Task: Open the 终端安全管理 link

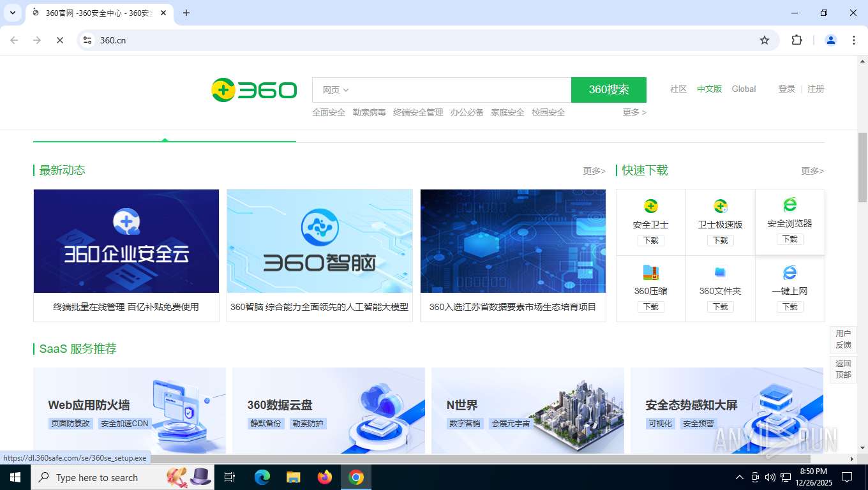Action: point(418,112)
